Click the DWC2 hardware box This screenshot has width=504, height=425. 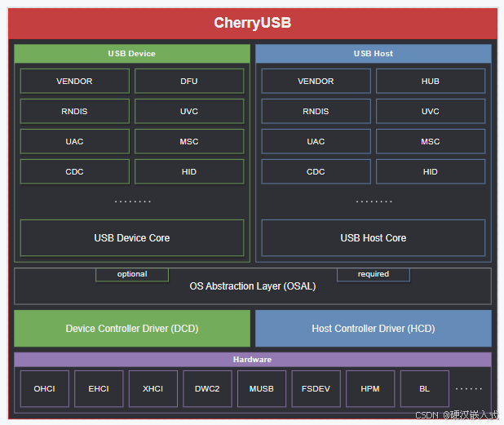(207, 388)
